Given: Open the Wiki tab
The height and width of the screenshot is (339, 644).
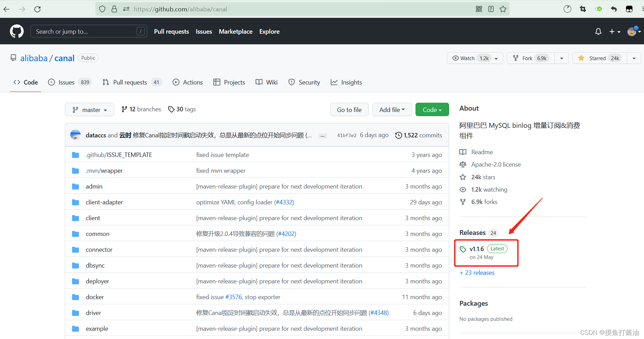Looking at the screenshot, I should [x=267, y=82].
